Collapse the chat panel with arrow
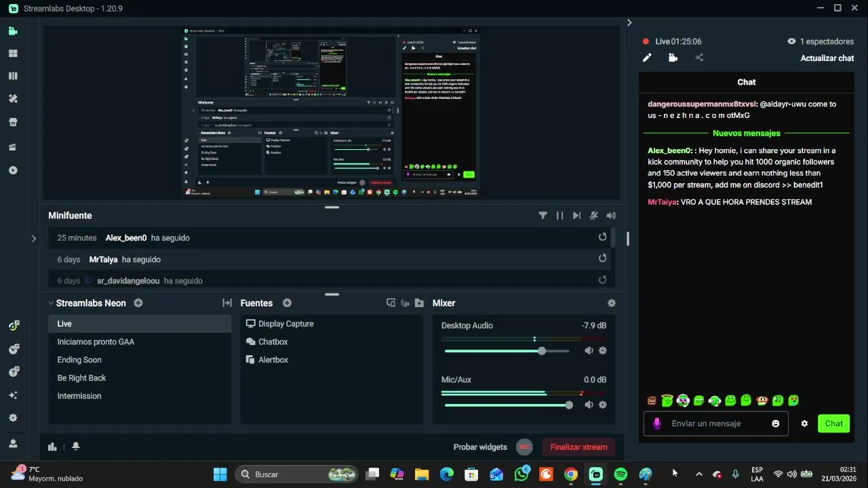Screen dimensions: 868x488 (x=629, y=22)
